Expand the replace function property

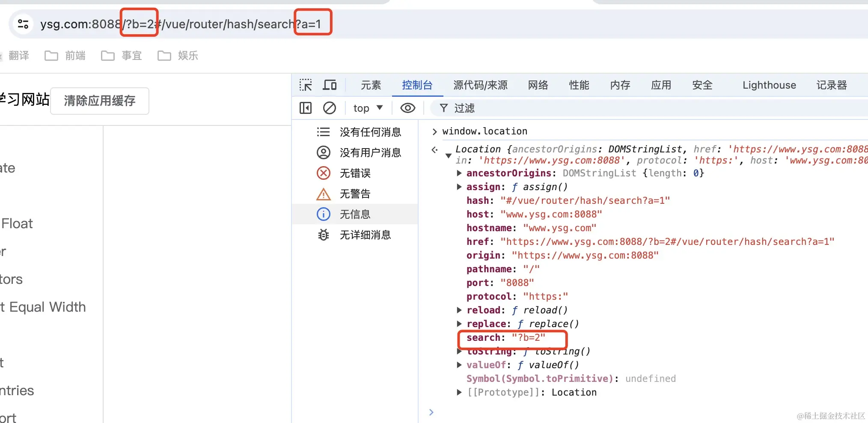(459, 324)
